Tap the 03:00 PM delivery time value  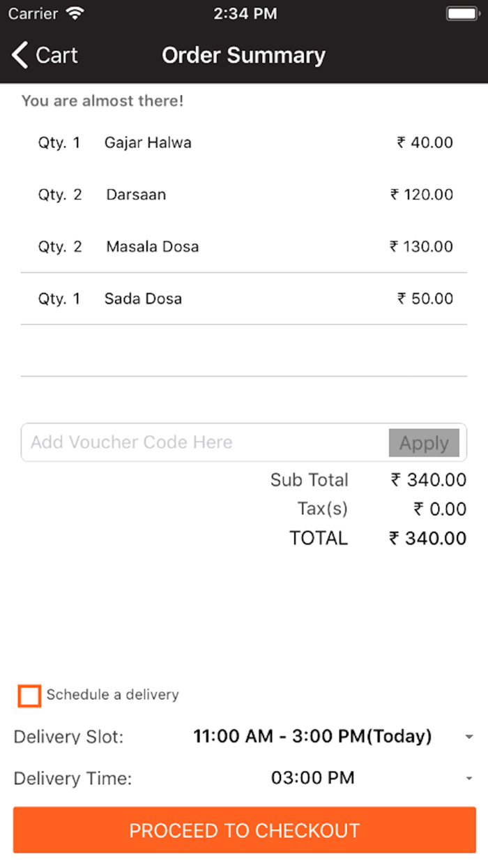(312, 778)
